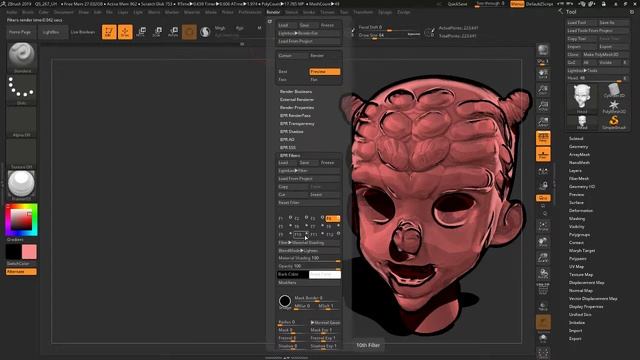Open the Render menu
This screenshot has width=640, height=360.
pos(273,12)
